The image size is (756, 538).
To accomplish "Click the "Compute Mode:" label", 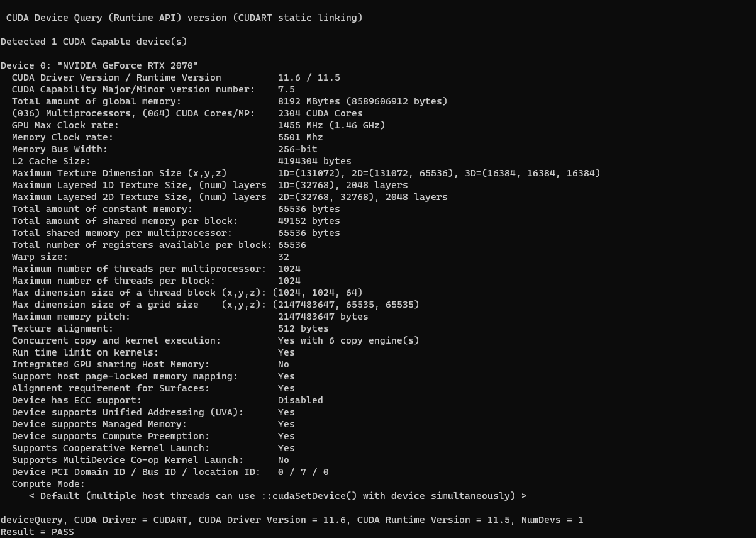I will pos(48,484).
